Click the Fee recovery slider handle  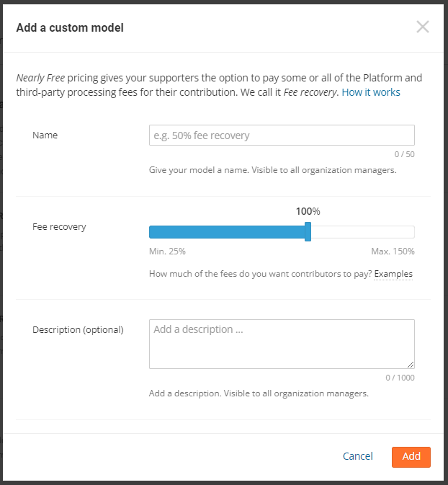tap(308, 232)
